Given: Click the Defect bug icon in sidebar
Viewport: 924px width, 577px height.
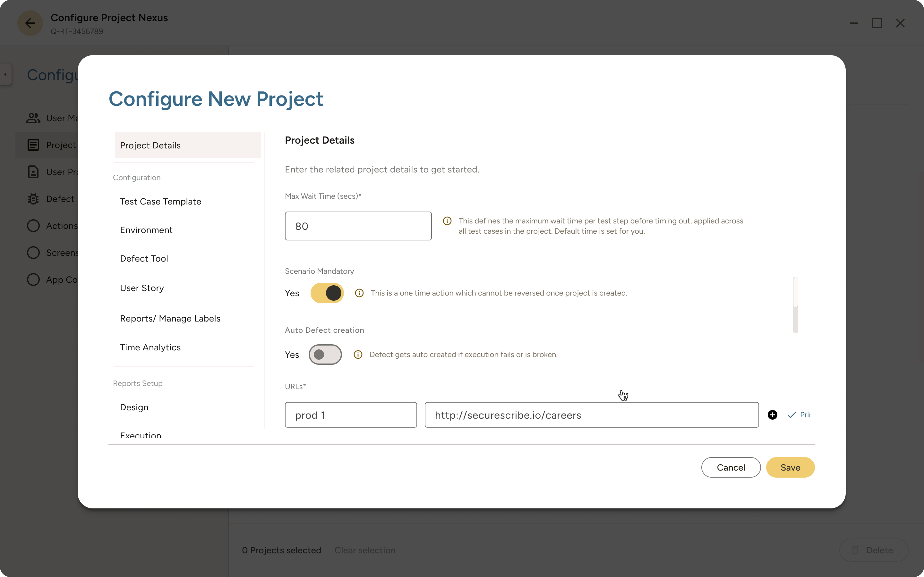Looking at the screenshot, I should pos(33,199).
